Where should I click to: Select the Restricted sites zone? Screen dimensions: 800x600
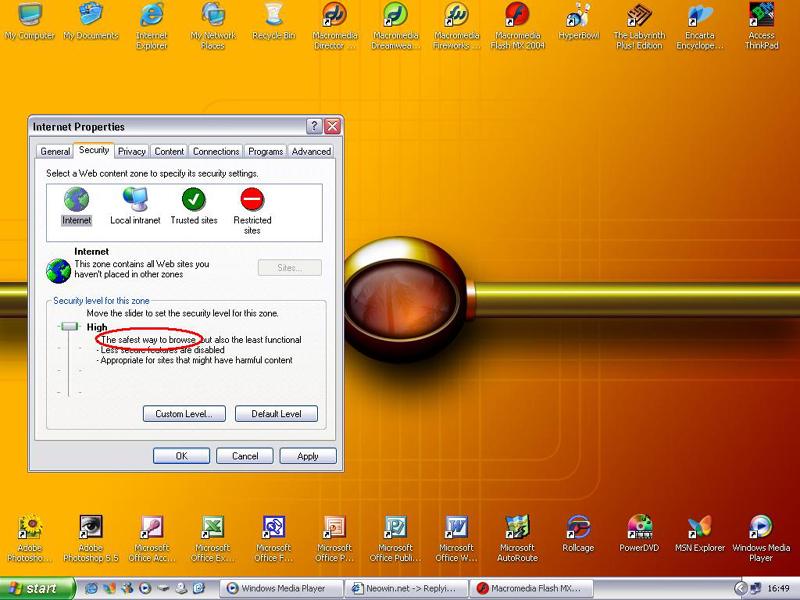tap(250, 203)
